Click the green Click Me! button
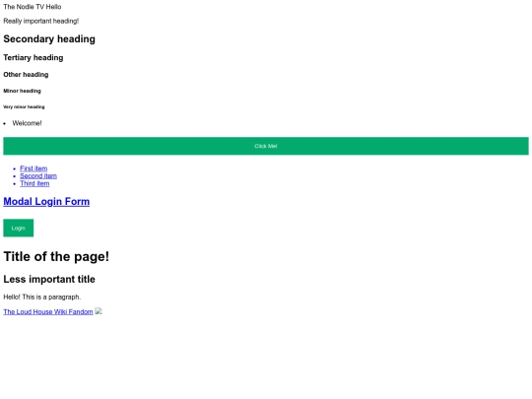 pos(266,146)
